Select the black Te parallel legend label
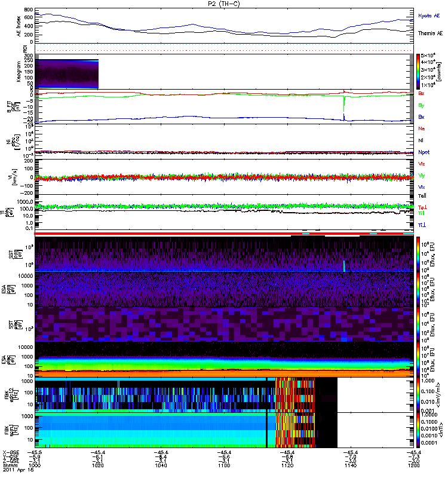Image resolution: width=448 pixels, height=478 pixels. pos(422,196)
